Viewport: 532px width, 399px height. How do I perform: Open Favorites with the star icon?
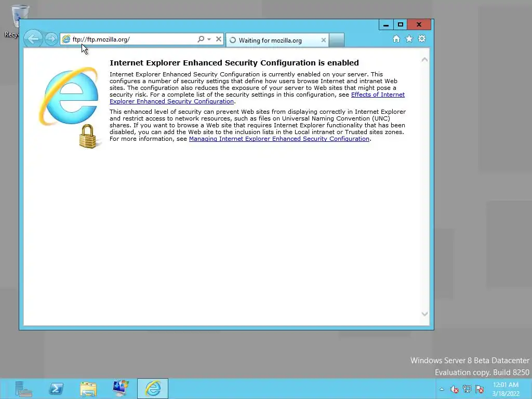click(409, 38)
